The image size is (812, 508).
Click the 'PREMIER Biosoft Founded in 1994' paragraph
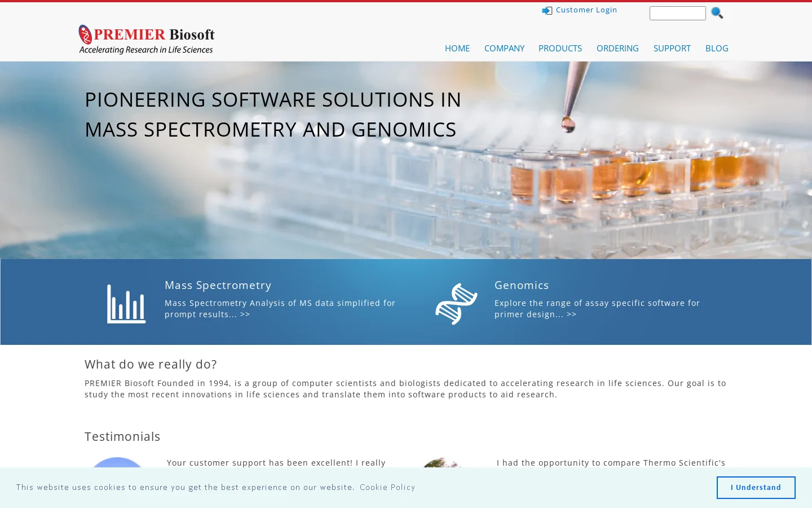coord(405,389)
